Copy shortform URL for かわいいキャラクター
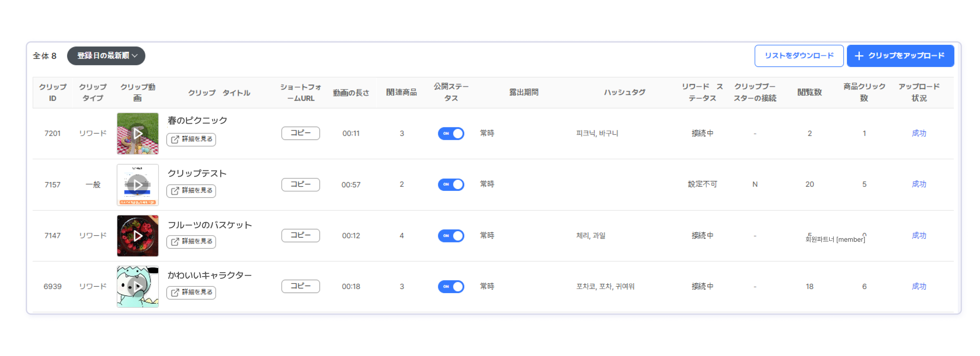This screenshot has height=356, width=980. tap(300, 286)
